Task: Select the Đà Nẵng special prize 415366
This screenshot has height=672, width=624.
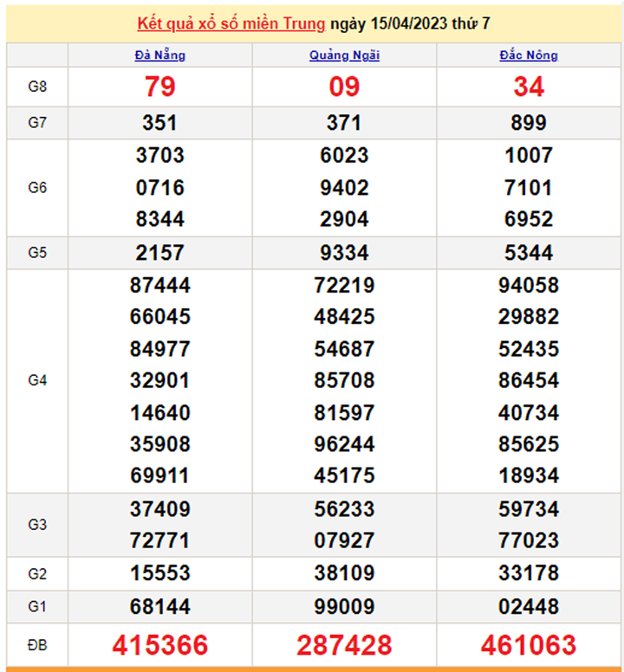Action: click(160, 644)
